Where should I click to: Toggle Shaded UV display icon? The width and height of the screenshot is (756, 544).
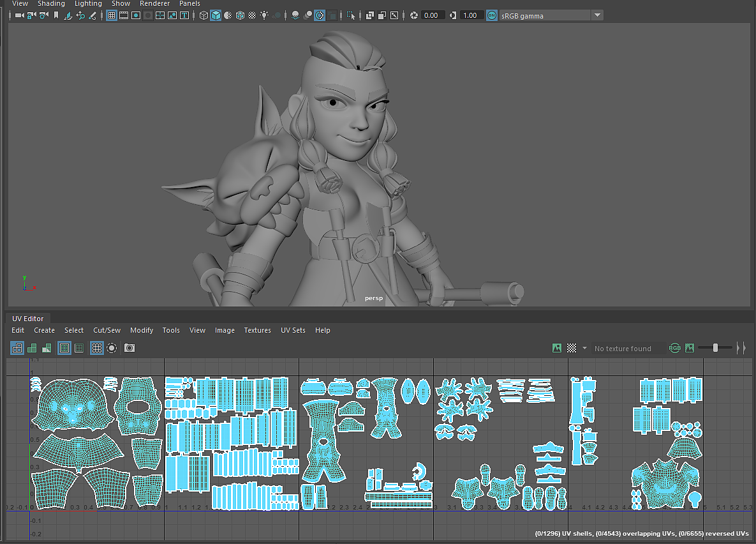pos(32,348)
